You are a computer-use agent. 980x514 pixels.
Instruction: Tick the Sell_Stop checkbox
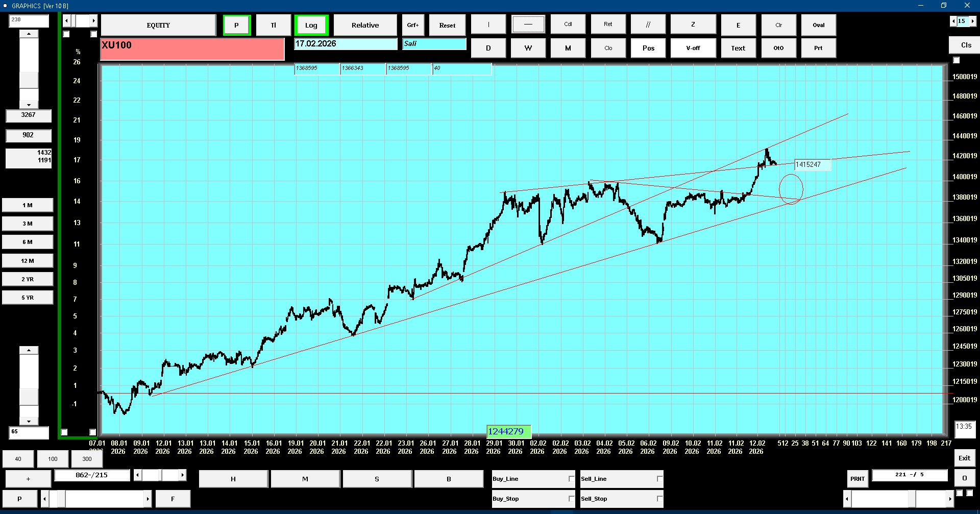(x=659, y=499)
